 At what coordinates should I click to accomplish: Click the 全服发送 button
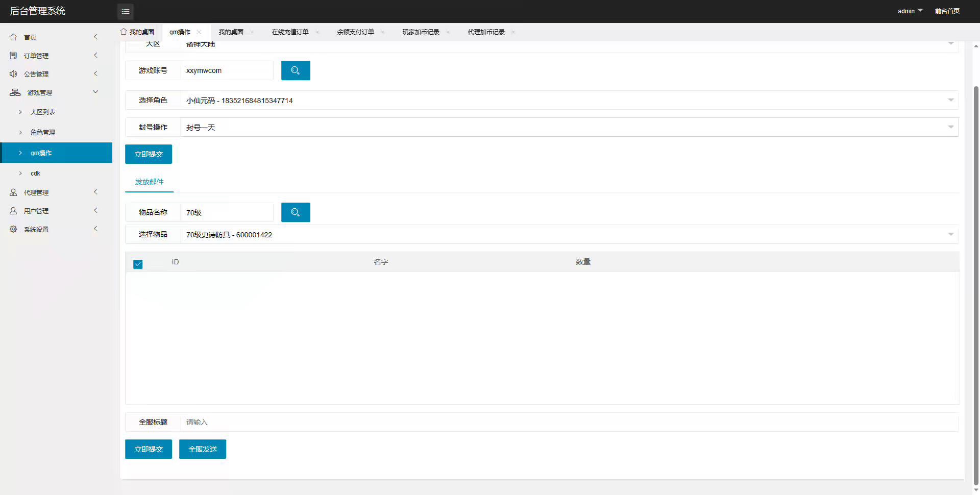coord(203,449)
